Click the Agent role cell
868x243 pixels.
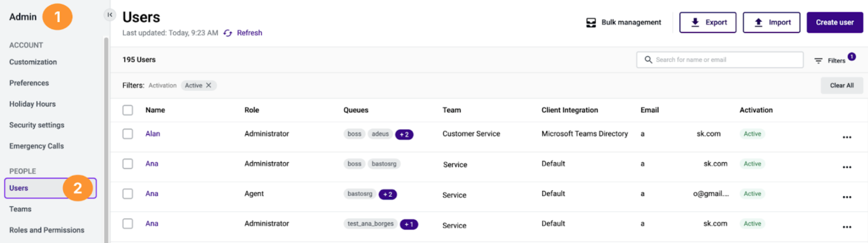254,194
